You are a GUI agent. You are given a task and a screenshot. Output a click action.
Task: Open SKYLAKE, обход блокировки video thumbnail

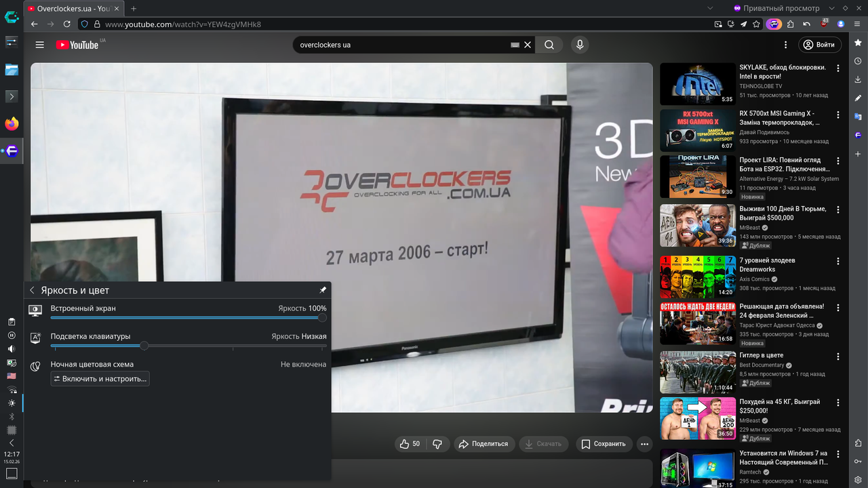[698, 84]
